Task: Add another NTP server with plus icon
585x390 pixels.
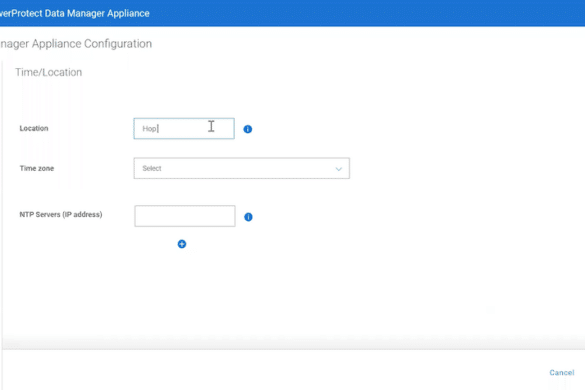Action: 182,244
